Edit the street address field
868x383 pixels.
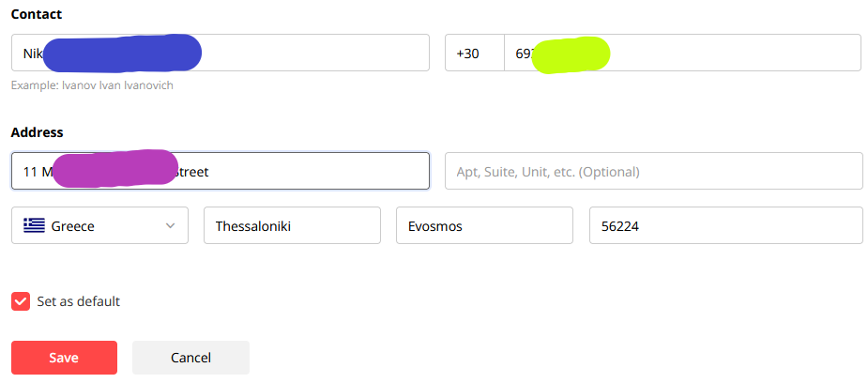pos(221,171)
